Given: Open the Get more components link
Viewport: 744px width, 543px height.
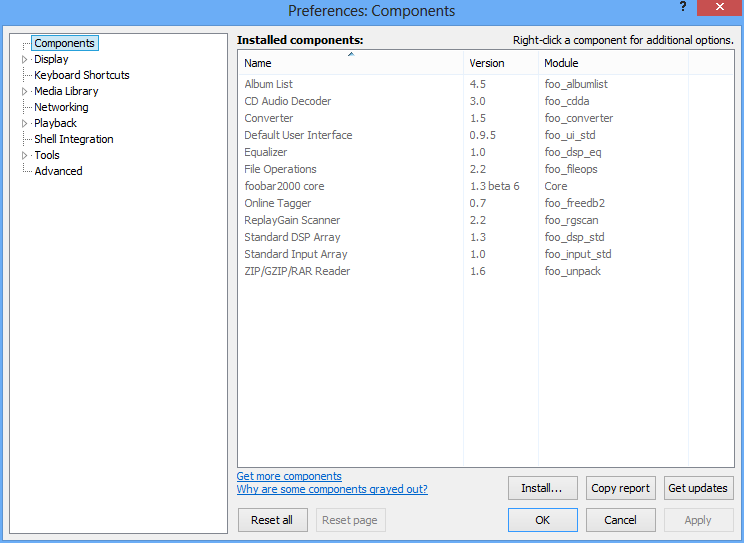Looking at the screenshot, I should 289,476.
